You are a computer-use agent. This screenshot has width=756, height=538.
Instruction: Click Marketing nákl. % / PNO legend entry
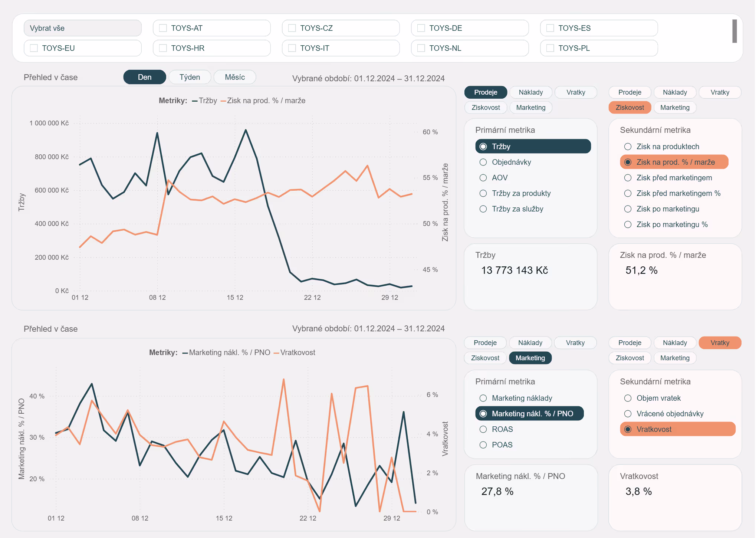tap(226, 352)
